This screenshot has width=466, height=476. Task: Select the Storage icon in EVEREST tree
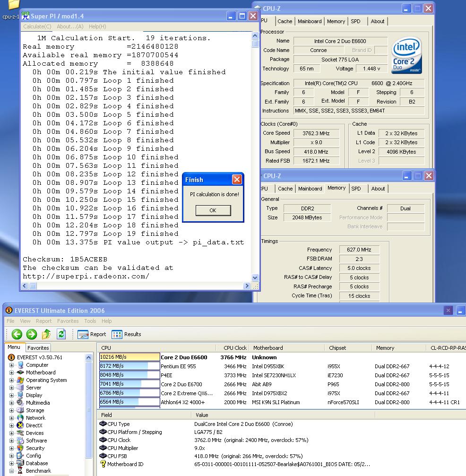(x=20, y=410)
